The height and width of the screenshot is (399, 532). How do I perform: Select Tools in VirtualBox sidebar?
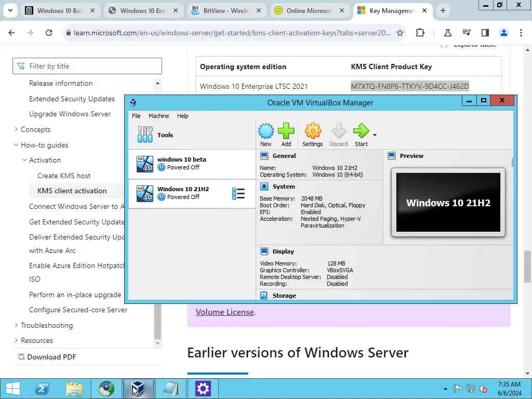pyautogui.click(x=192, y=135)
